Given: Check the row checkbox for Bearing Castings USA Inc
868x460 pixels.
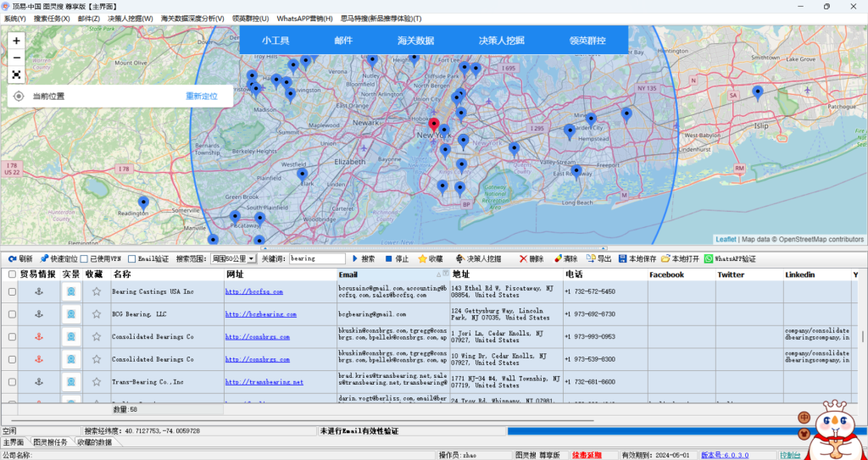Looking at the screenshot, I should (12, 291).
